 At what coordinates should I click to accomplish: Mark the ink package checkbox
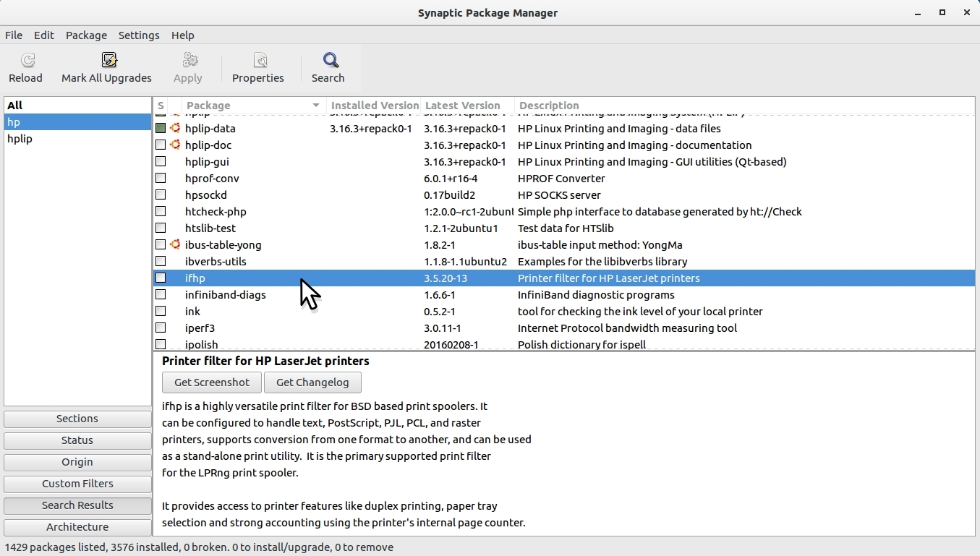coord(161,311)
